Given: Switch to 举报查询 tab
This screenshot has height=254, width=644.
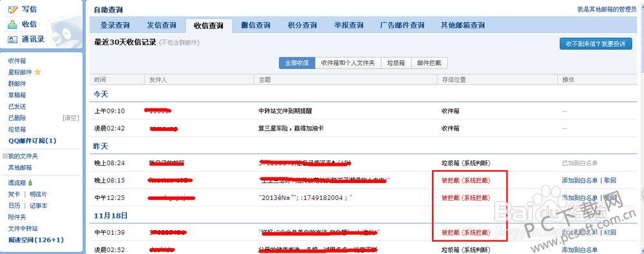Looking at the screenshot, I should (349, 26).
